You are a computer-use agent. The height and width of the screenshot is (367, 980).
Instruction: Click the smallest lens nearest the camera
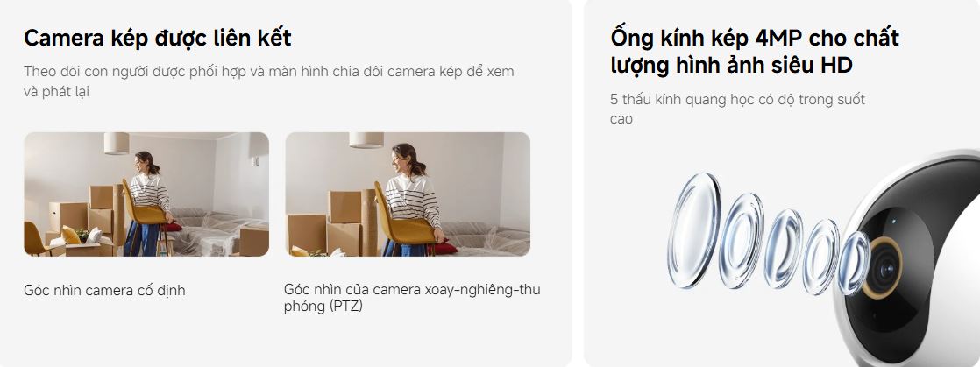click(854, 263)
